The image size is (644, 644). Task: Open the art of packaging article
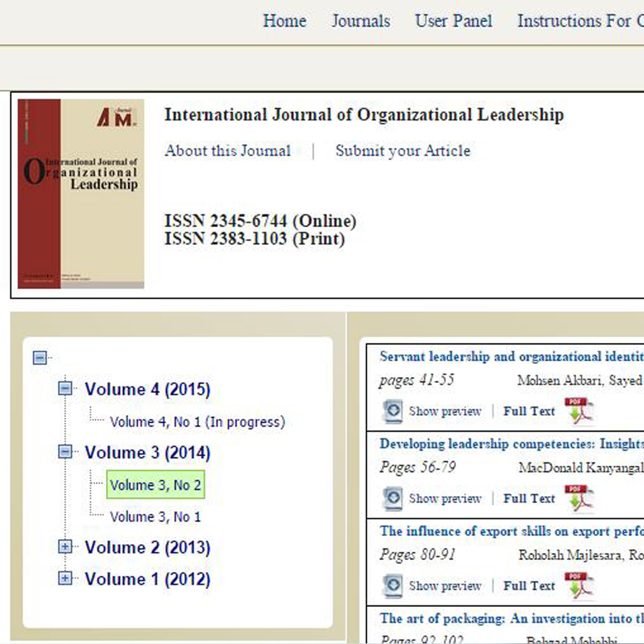(512, 618)
